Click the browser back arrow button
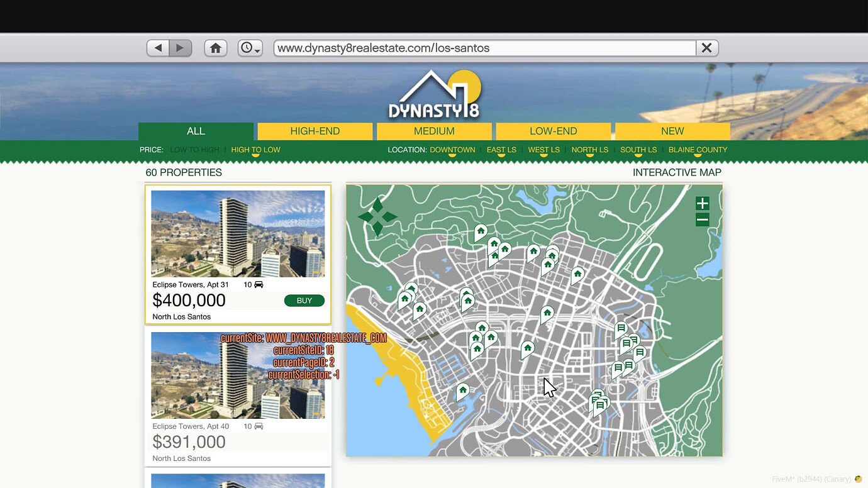The image size is (868, 488). [158, 48]
